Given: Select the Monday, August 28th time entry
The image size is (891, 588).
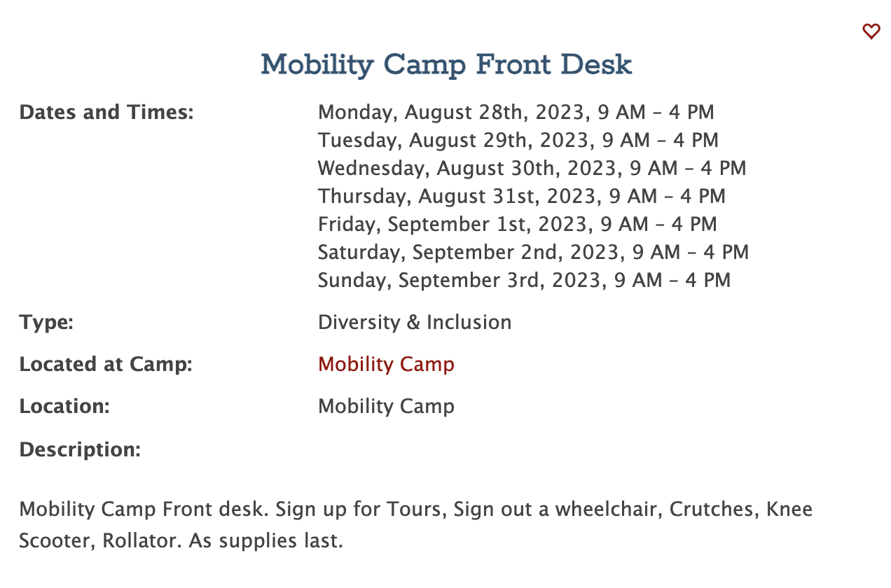Looking at the screenshot, I should click(x=516, y=112).
